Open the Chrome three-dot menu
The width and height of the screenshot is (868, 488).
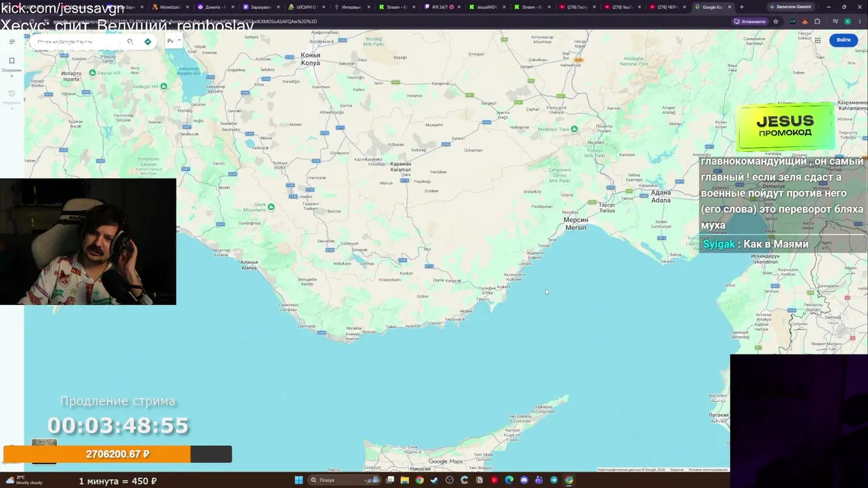859,22
